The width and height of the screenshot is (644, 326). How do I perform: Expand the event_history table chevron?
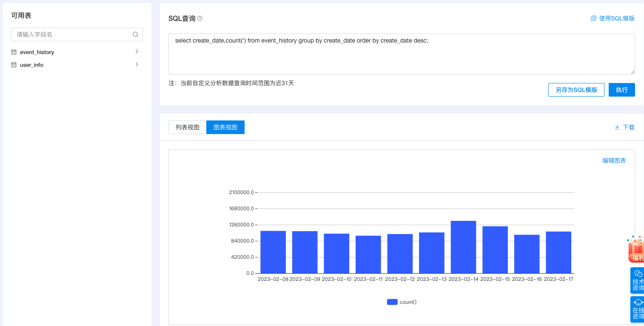click(137, 51)
